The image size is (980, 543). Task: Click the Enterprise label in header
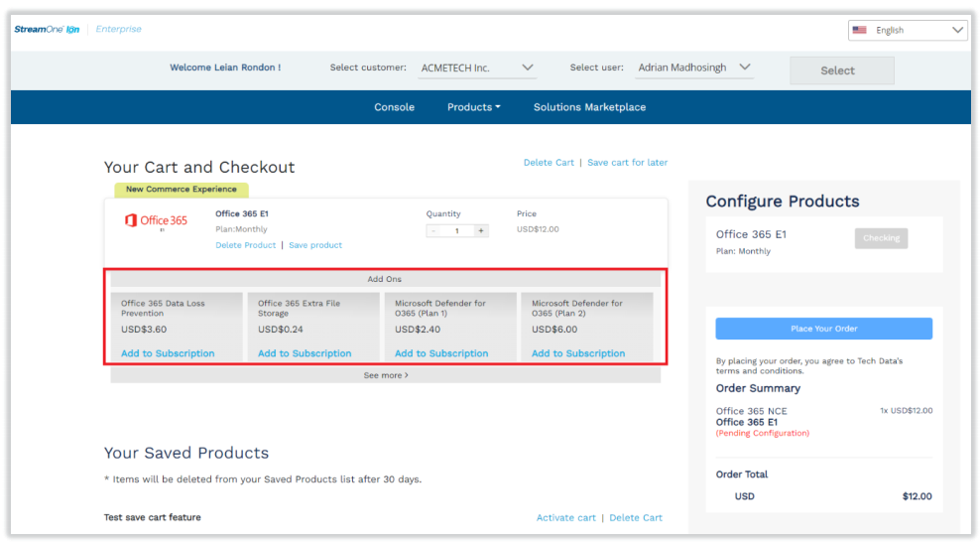[x=118, y=30]
